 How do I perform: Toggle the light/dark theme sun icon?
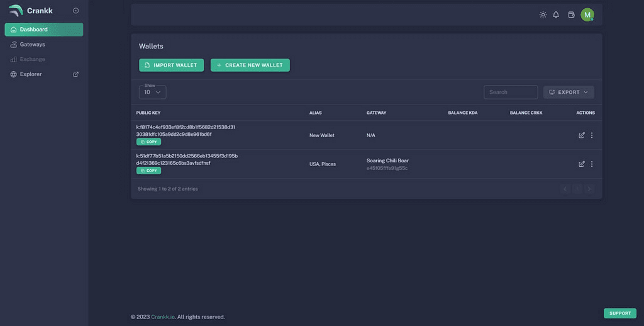pyautogui.click(x=543, y=14)
